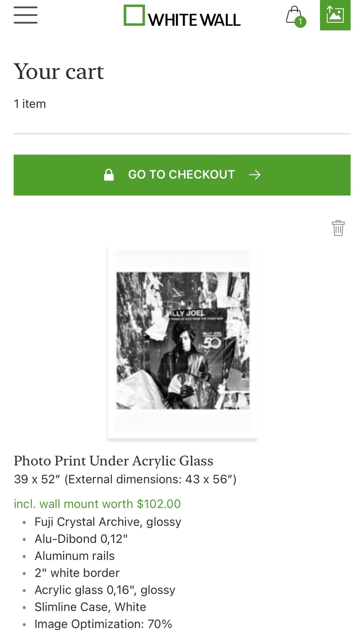Click the 39 x 52 dimensions line

tap(125, 479)
